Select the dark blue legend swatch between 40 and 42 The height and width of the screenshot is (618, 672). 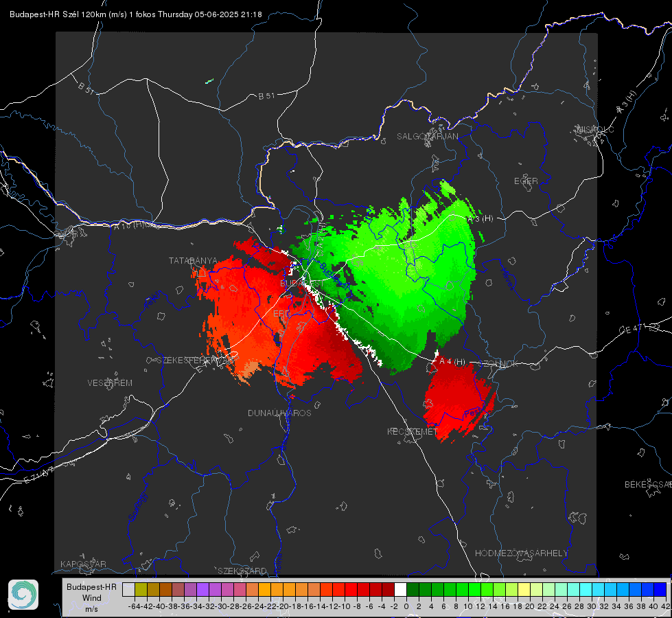click(660, 590)
